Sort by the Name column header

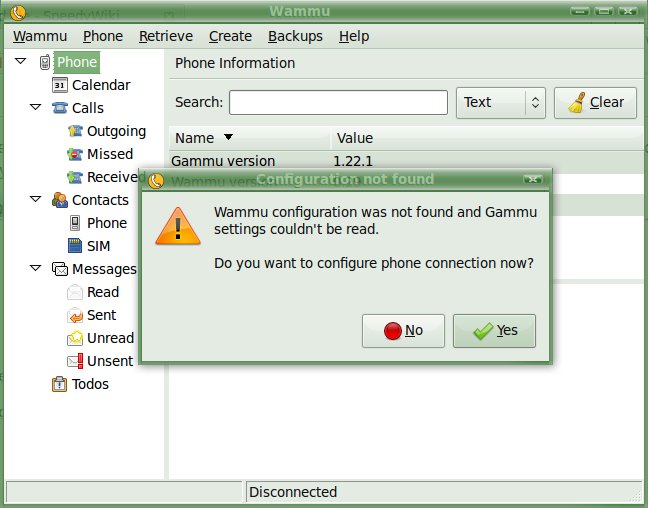click(250, 138)
